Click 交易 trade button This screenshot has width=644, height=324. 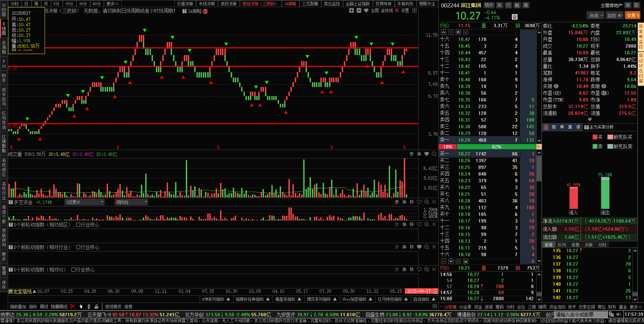pos(633,15)
